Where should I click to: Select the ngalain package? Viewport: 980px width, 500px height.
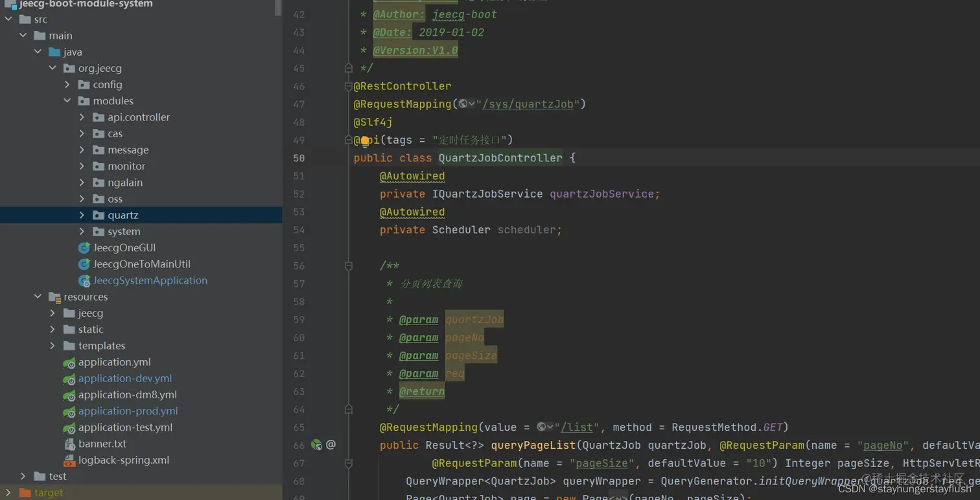coord(125,183)
